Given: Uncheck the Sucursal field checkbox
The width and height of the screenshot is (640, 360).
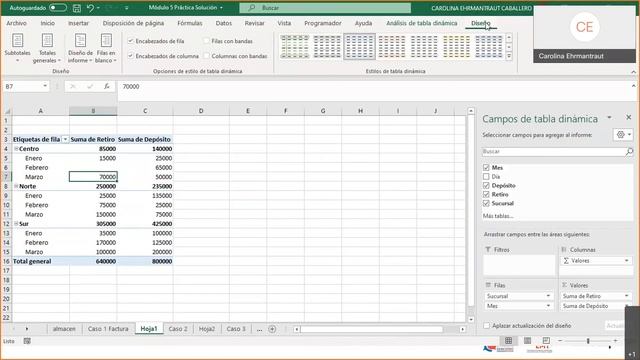Looking at the screenshot, I should tap(486, 203).
